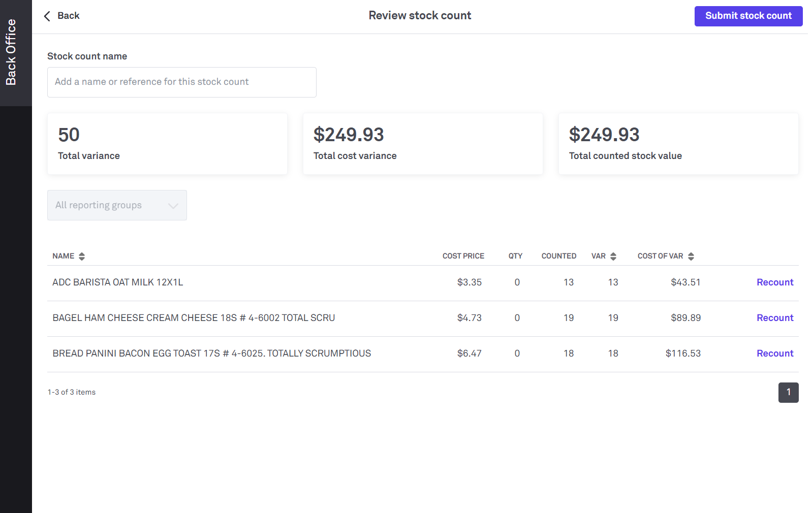This screenshot has height=513, width=812.
Task: Sort by VAR column arrows
Action: [x=613, y=256]
